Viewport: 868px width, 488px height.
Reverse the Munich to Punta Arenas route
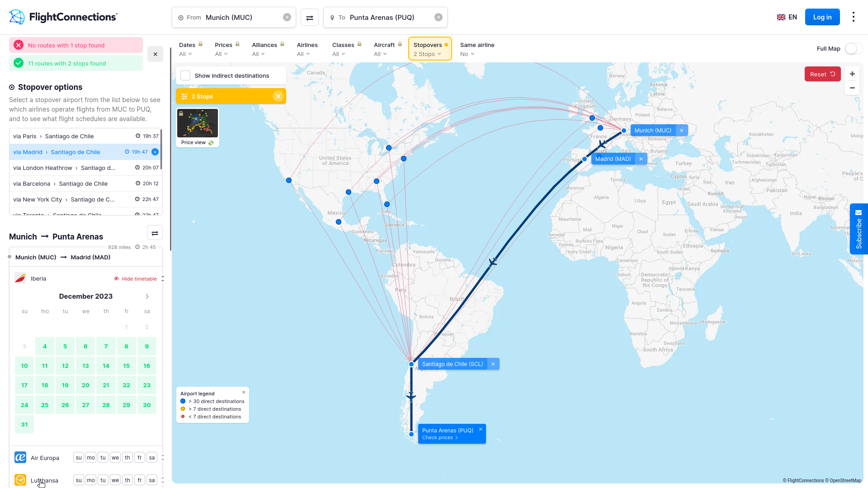click(x=155, y=233)
